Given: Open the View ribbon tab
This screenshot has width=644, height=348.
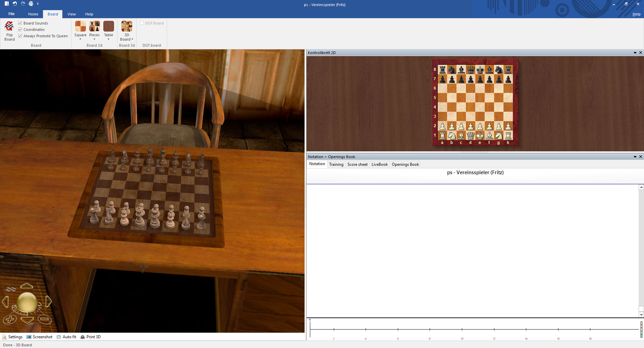Looking at the screenshot, I should tap(71, 14).
